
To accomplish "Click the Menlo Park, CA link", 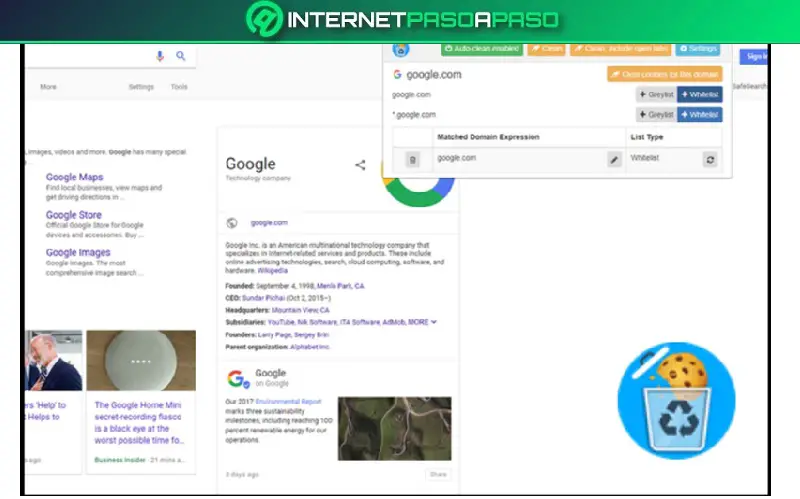I will pos(340,286).
